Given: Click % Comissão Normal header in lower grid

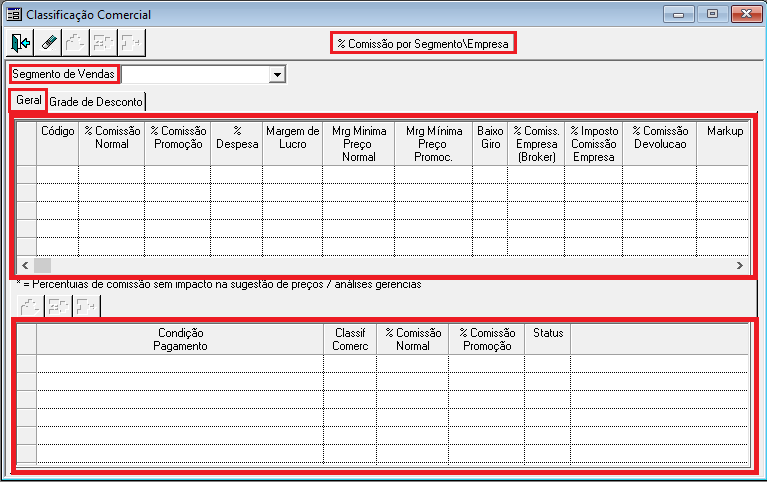Looking at the screenshot, I should pos(413,339).
